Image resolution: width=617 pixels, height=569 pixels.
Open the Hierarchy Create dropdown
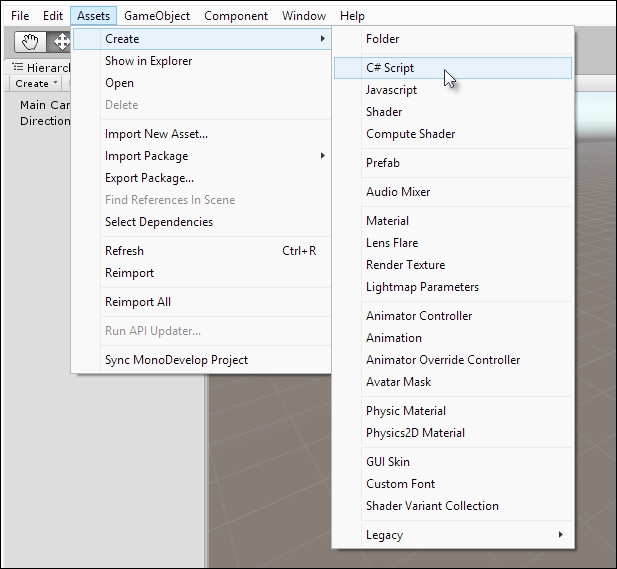click(36, 84)
